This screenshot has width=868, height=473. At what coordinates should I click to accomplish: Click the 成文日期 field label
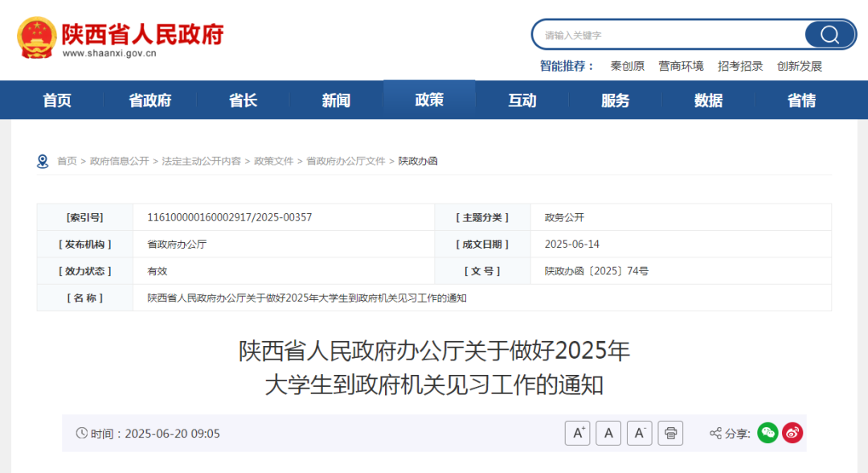click(x=482, y=245)
